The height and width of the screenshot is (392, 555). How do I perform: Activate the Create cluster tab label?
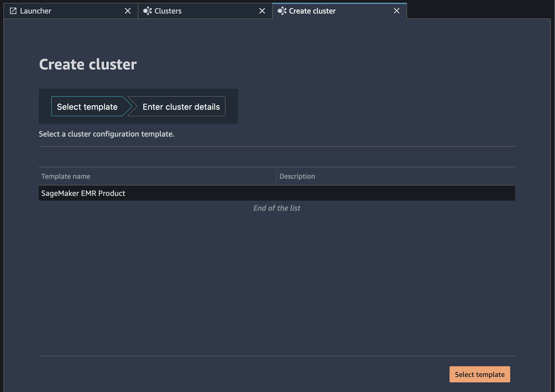(312, 11)
